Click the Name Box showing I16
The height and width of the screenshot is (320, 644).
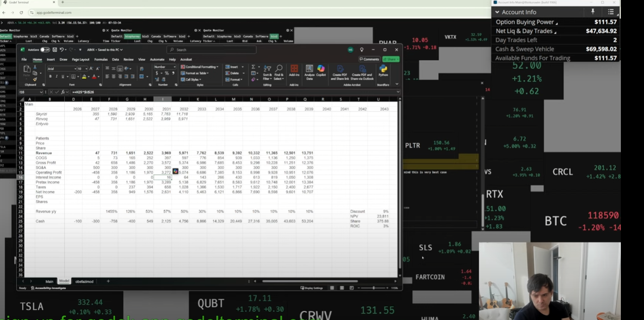click(x=30, y=92)
